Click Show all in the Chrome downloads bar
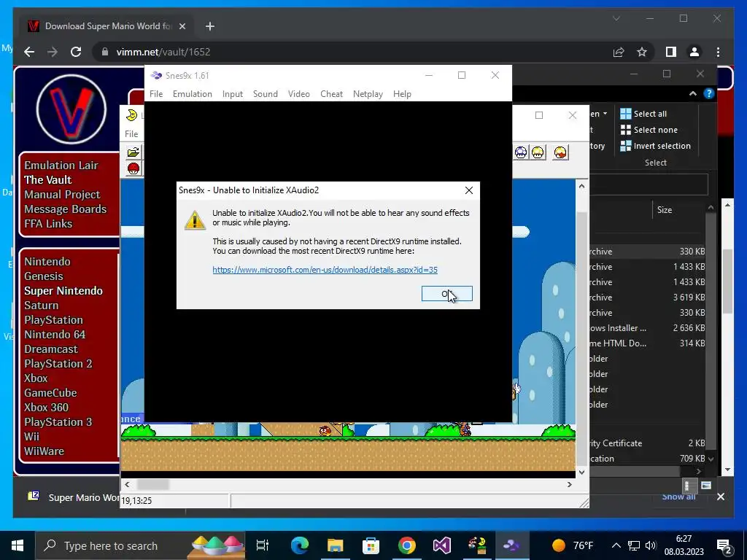The width and height of the screenshot is (747, 560). click(678, 497)
